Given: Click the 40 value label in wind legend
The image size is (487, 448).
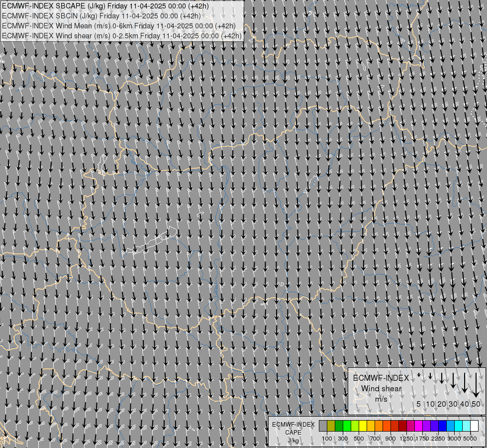Looking at the screenshot, I should point(465,404).
